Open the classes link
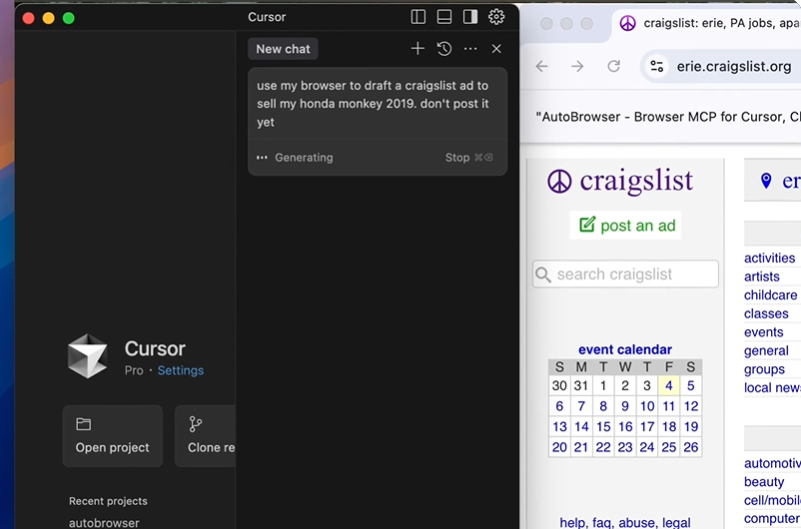This screenshot has height=529, width=801. tap(766, 314)
